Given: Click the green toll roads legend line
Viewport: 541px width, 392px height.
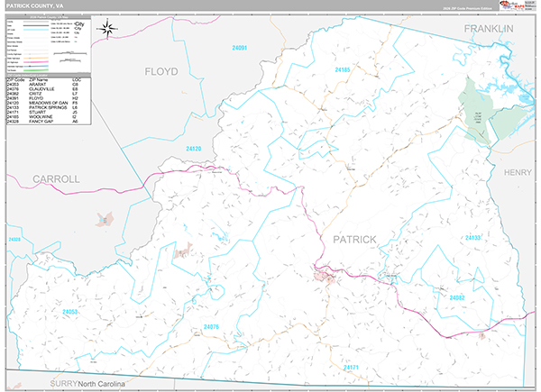Looking at the screenshot, I should click(x=36, y=70).
